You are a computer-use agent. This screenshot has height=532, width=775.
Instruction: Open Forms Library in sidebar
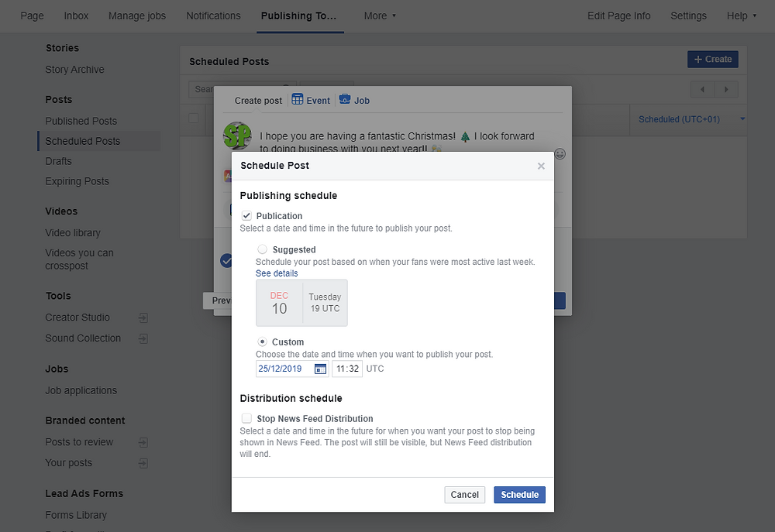click(76, 515)
